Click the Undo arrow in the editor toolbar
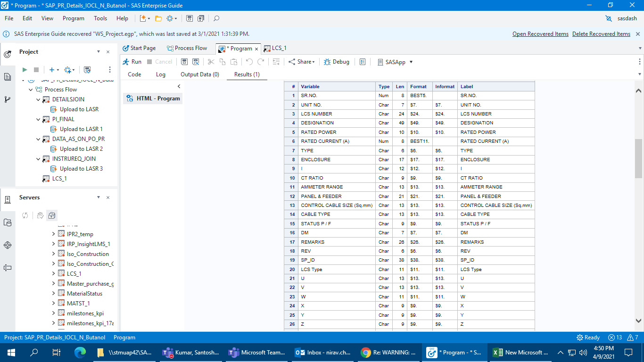The image size is (644, 362). (249, 62)
